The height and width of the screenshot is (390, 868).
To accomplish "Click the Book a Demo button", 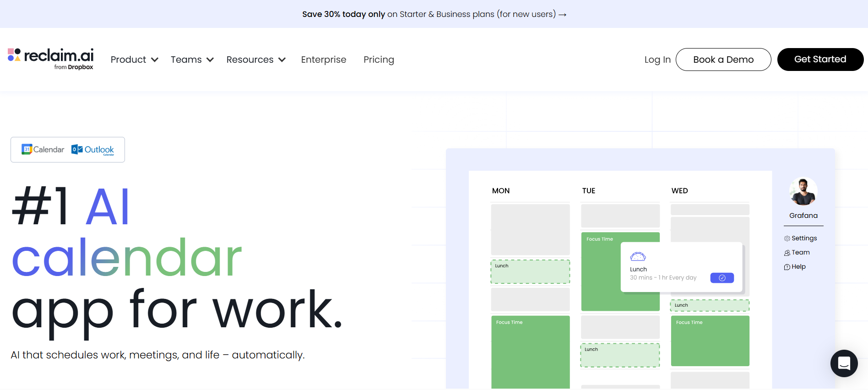I will coord(723,60).
